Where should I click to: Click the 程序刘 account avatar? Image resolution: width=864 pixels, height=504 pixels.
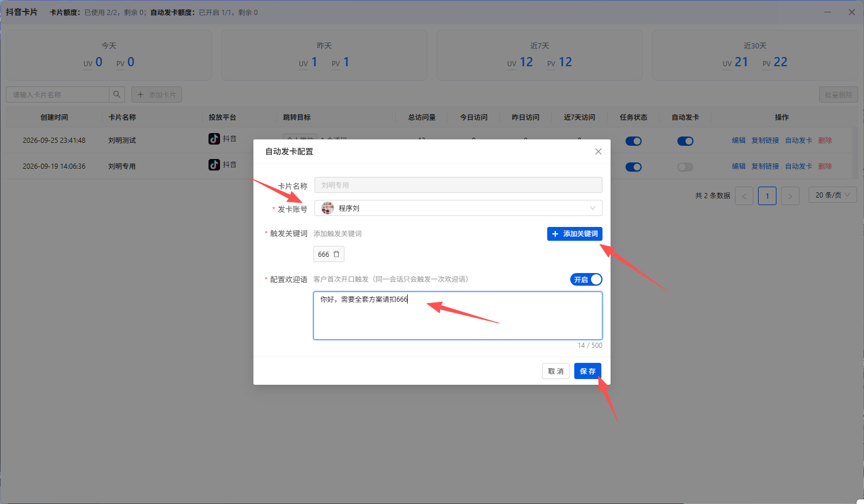tap(328, 208)
